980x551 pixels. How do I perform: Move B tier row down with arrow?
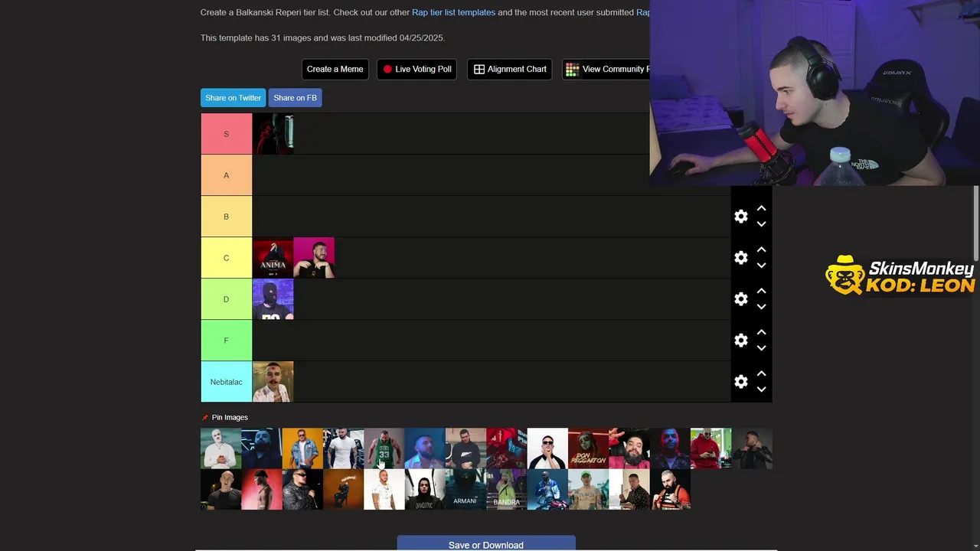pyautogui.click(x=761, y=224)
